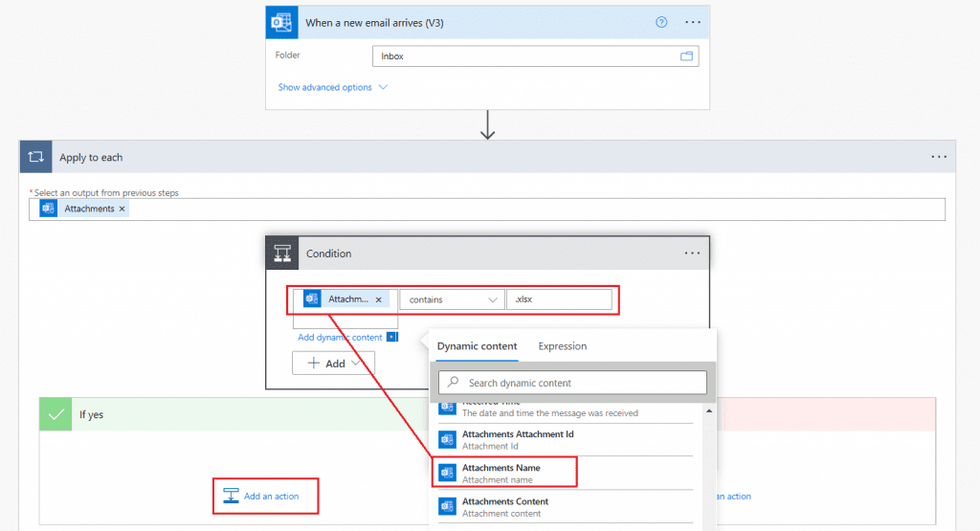Viewport: 980px width, 531px height.
Task: Click the Add dynamic content plus icon
Action: point(391,338)
